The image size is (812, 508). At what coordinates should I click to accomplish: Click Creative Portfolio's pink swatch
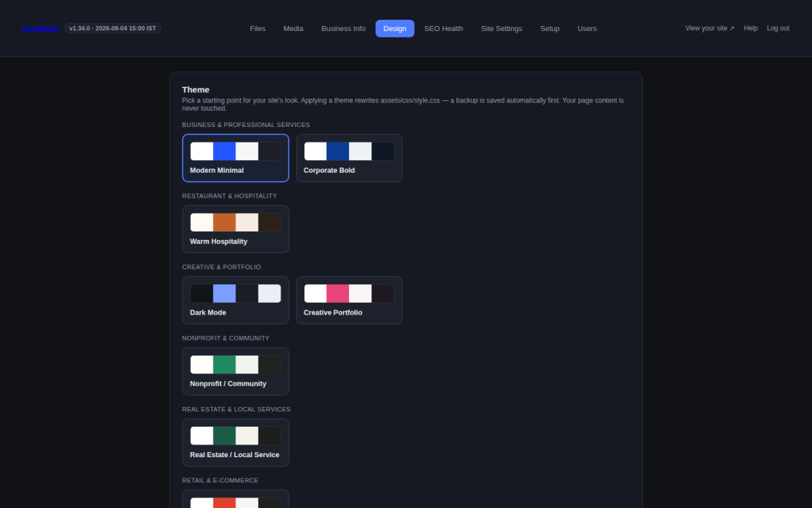coord(338,294)
